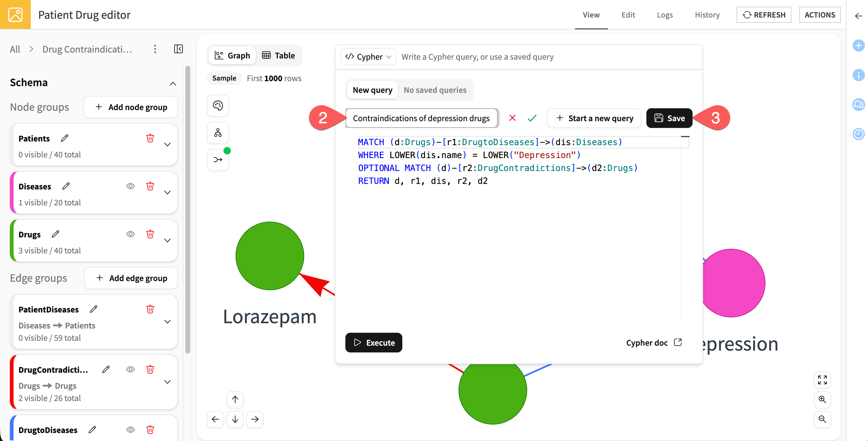
Task: Delete the Patients node group
Action: tap(150, 138)
